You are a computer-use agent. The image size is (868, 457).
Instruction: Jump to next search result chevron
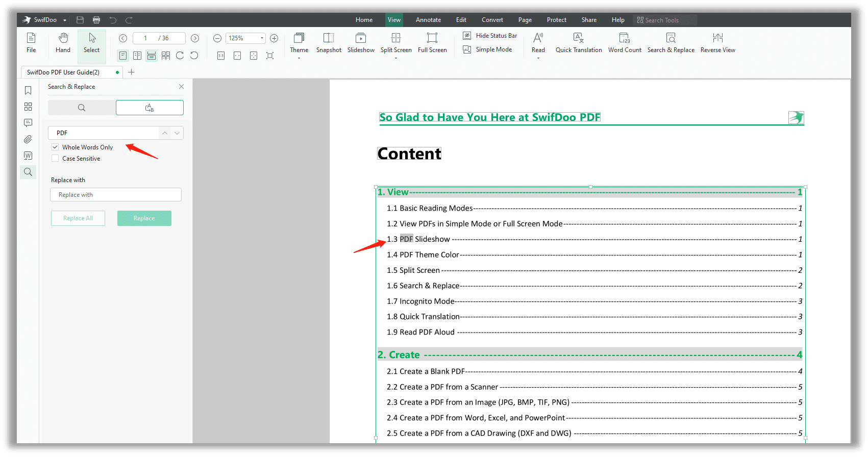177,133
